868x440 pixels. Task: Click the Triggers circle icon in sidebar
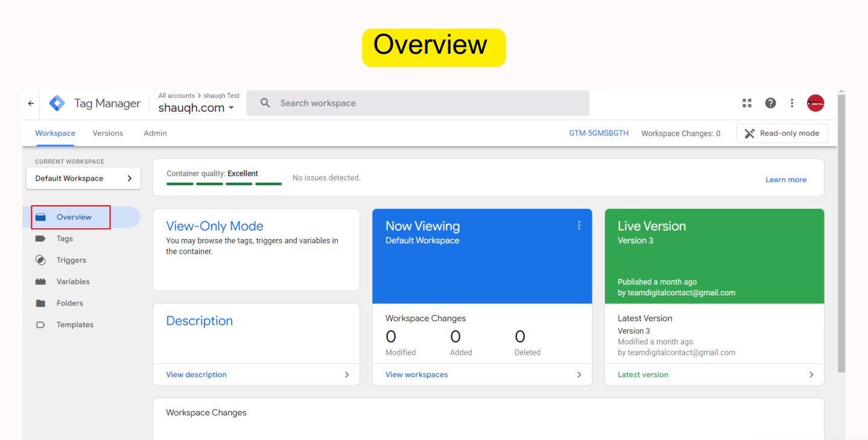(x=40, y=260)
